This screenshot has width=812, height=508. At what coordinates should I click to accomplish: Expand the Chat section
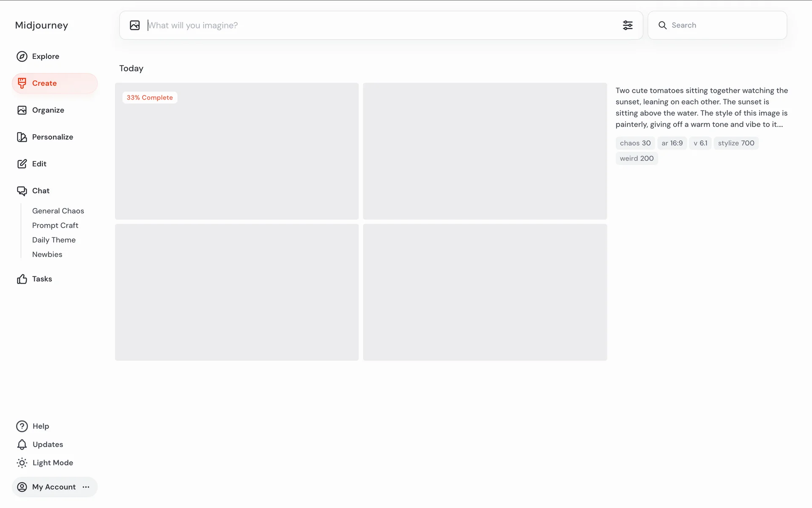pos(41,191)
